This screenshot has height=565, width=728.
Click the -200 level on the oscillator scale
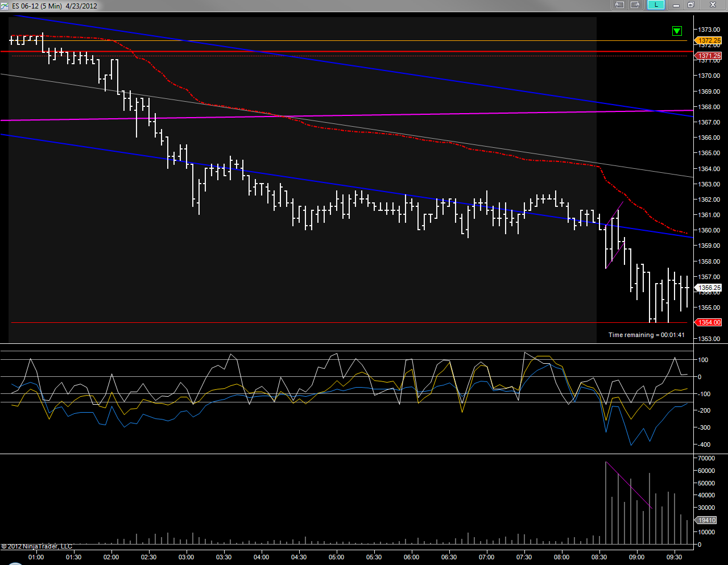point(704,410)
